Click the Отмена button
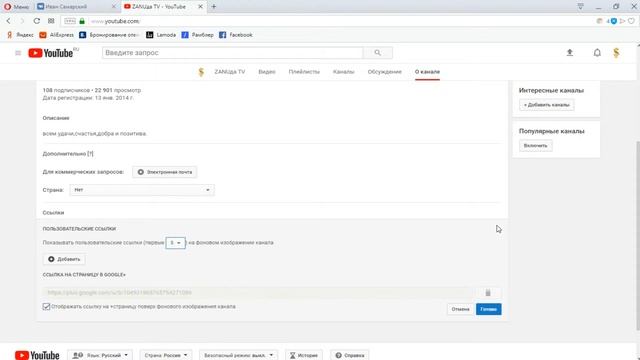The width and height of the screenshot is (640, 360). point(460,309)
